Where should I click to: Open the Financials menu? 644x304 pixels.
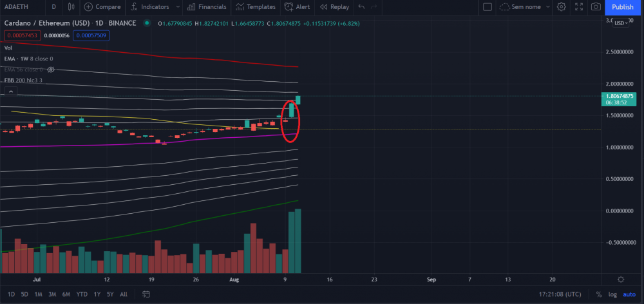tap(207, 7)
